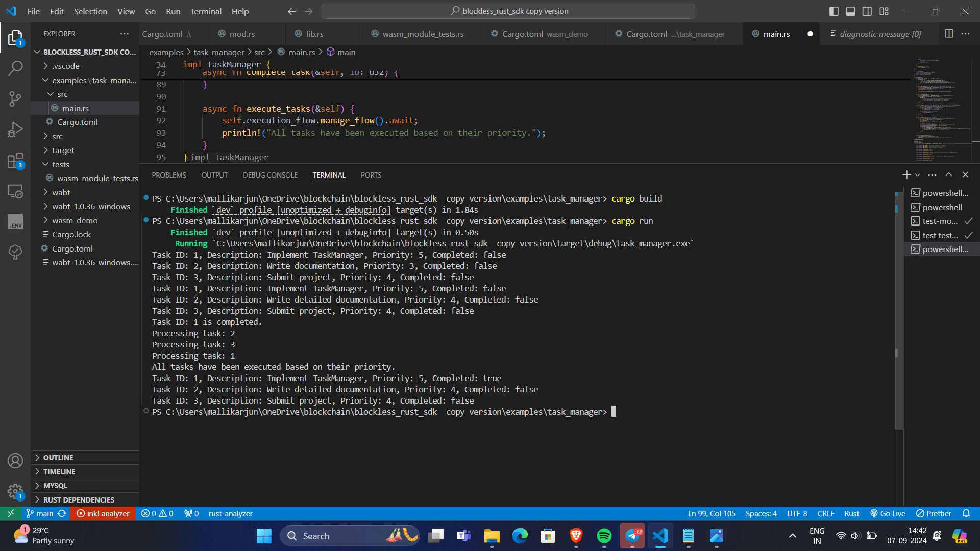Toggle primary side bar visibility

pyautogui.click(x=834, y=11)
